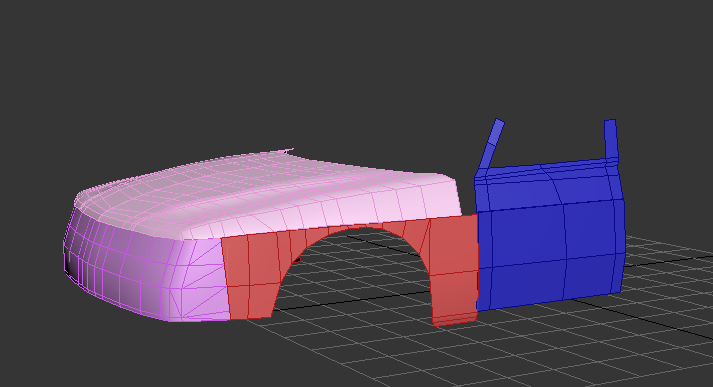Select the upright blue window pillar

tap(611, 139)
